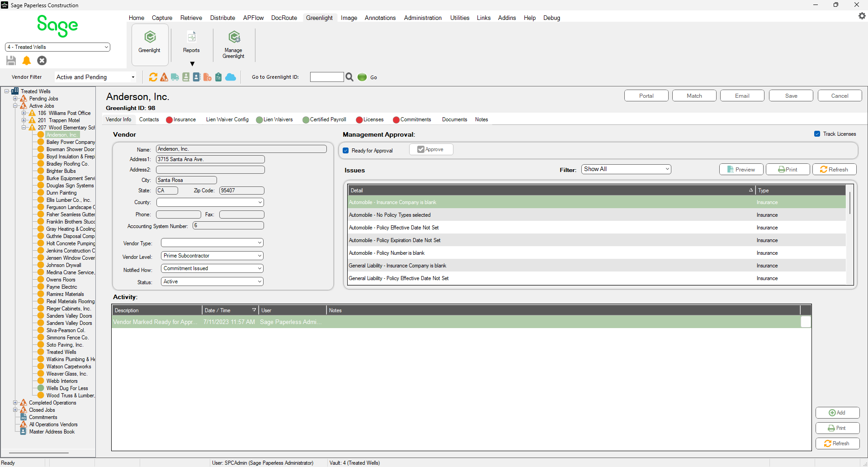Click the green Go ball icon

(362, 77)
